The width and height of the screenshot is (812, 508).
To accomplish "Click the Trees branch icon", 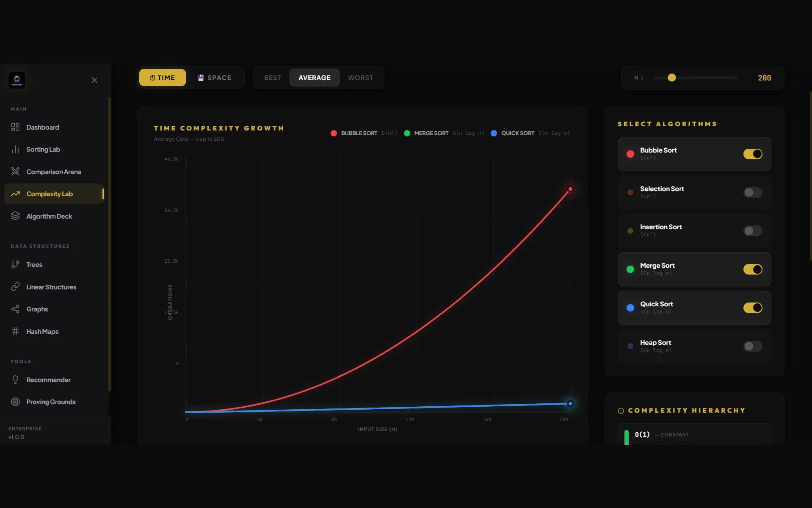I will tap(15, 264).
